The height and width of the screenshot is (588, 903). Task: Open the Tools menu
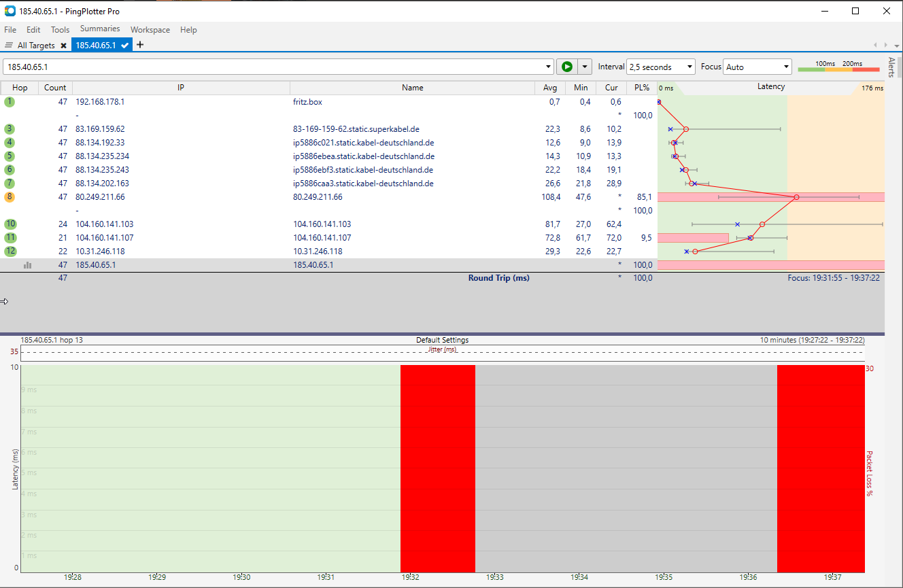click(x=60, y=29)
